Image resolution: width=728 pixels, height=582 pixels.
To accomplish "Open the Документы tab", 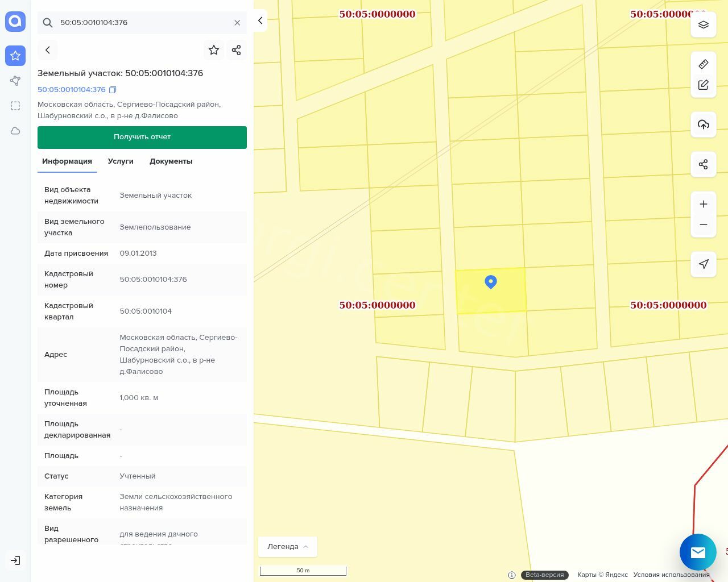I will (171, 161).
